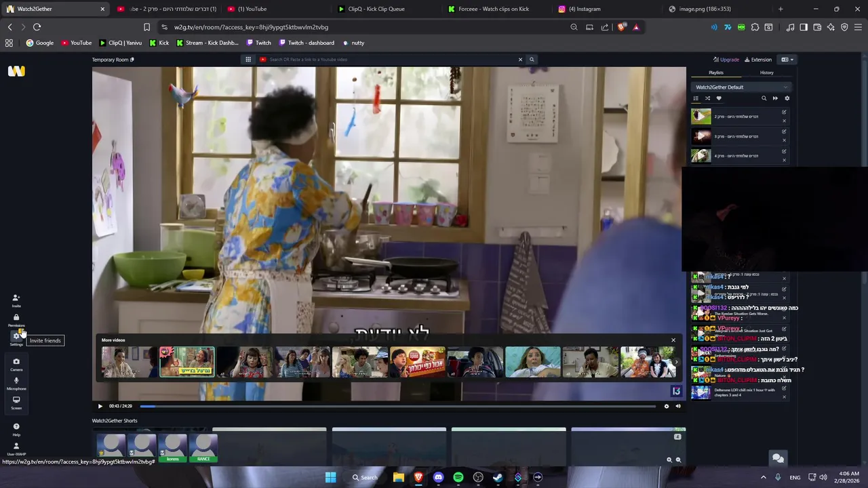Open the nutty bookmark
This screenshot has width=868, height=488.
pos(353,43)
